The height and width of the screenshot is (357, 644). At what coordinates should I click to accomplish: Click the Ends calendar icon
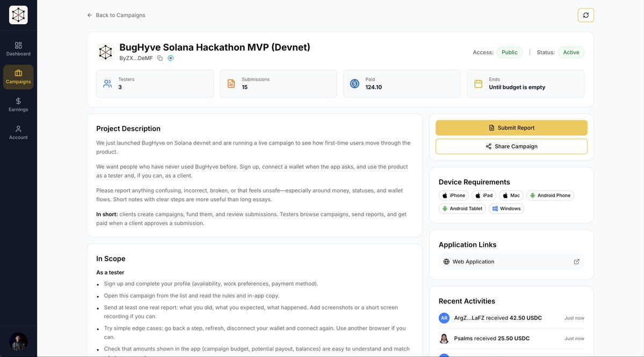[x=478, y=84]
